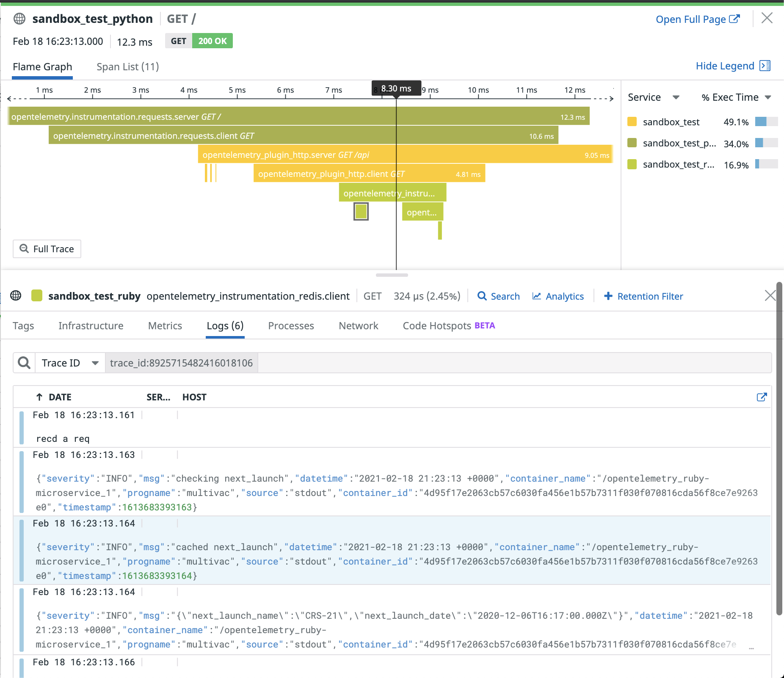The image size is (784, 678).
Task: Open the 'recd a req' log entry
Action: click(392, 427)
